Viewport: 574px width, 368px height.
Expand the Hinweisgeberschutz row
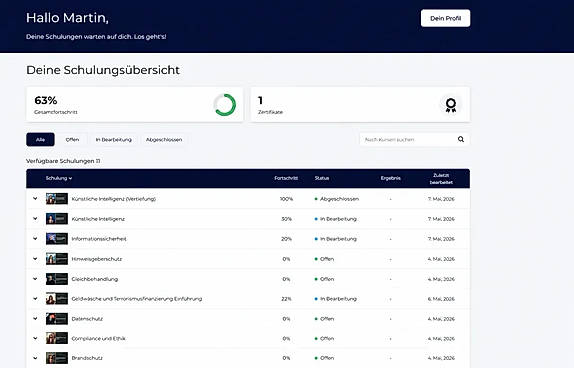tap(35, 259)
